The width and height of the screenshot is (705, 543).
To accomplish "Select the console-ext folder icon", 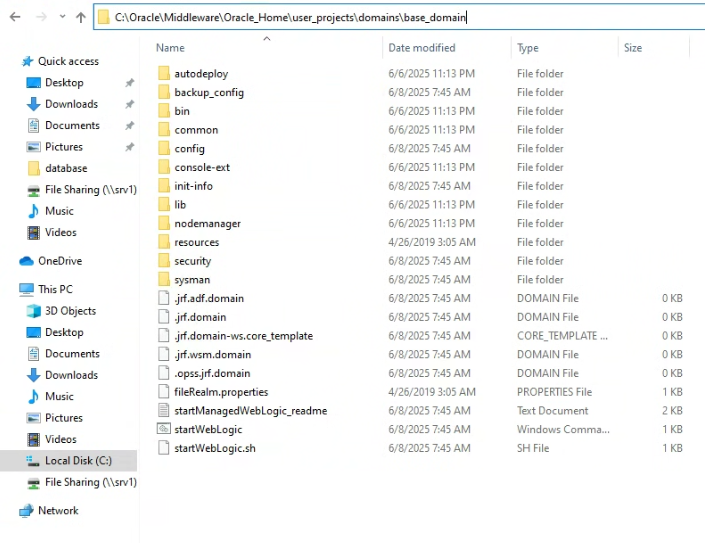I will coord(164,167).
